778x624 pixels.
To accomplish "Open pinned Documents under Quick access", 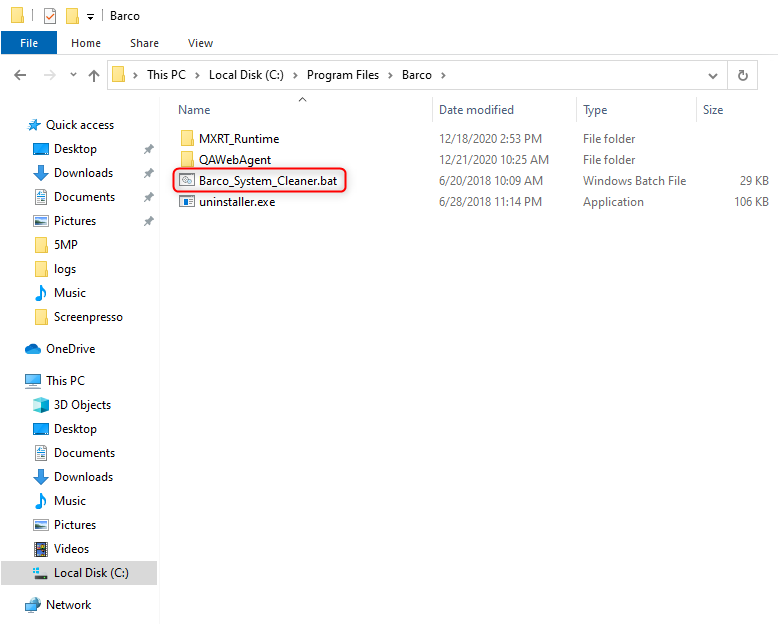I will (x=84, y=197).
